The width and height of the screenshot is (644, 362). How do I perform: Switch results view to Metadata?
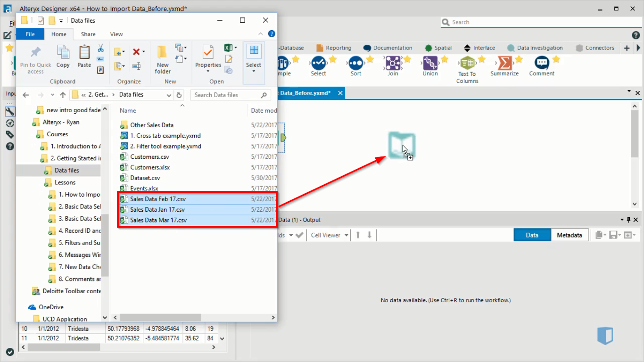[569, 235]
